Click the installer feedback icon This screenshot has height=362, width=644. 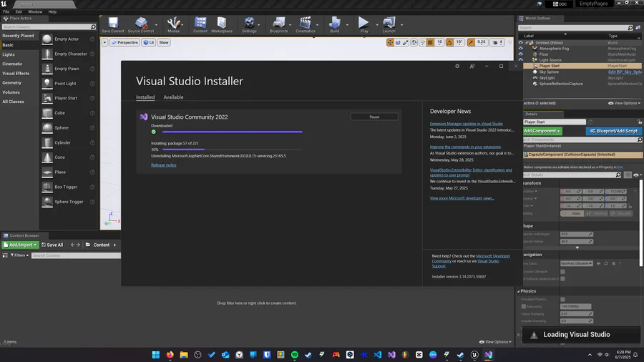click(x=472, y=66)
